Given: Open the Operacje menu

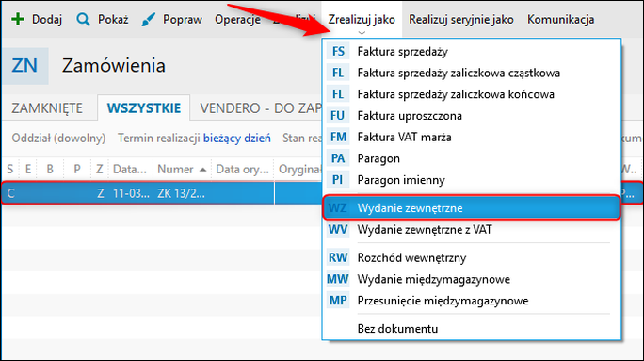Looking at the screenshot, I should pos(237,20).
